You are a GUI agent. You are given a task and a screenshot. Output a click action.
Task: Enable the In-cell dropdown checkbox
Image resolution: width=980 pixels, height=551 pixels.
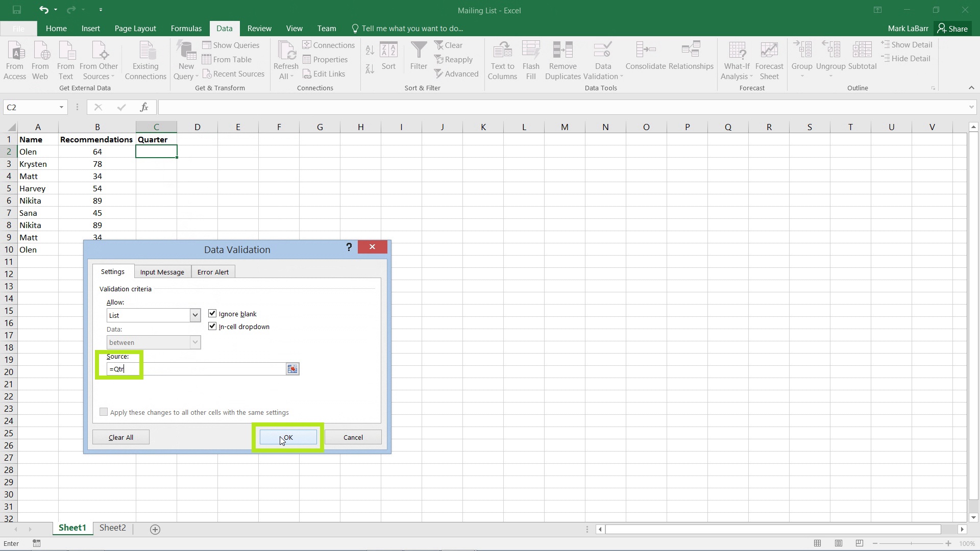[213, 327]
